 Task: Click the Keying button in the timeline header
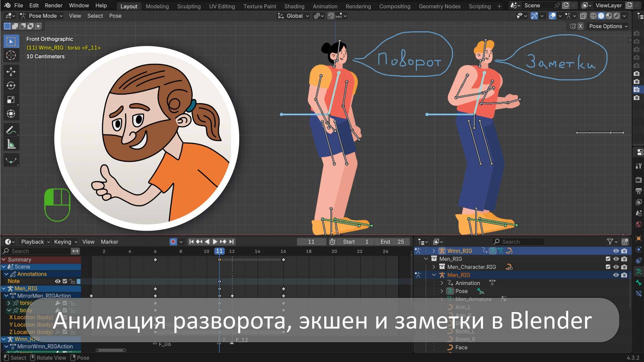[x=63, y=242]
